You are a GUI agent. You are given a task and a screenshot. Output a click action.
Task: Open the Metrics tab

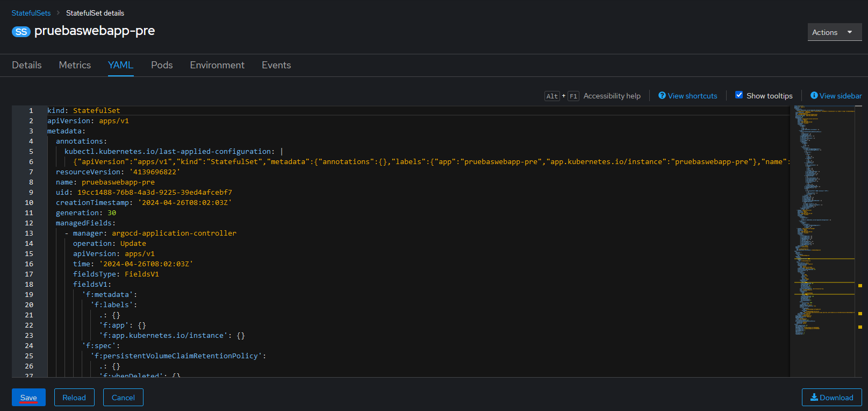click(75, 65)
